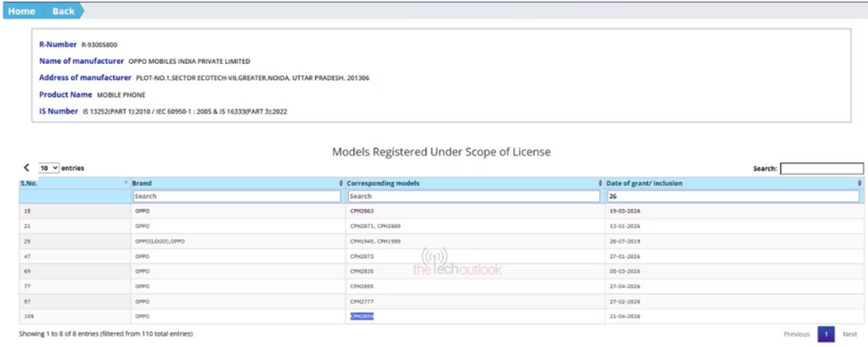The width and height of the screenshot is (868, 347).
Task: Select date cell 13-01-2026
Action: point(624,226)
